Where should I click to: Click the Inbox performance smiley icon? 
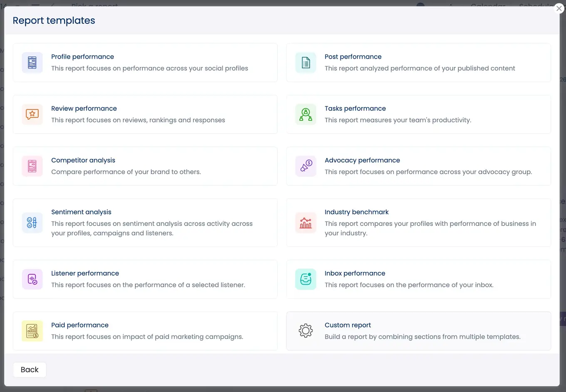tap(305, 279)
